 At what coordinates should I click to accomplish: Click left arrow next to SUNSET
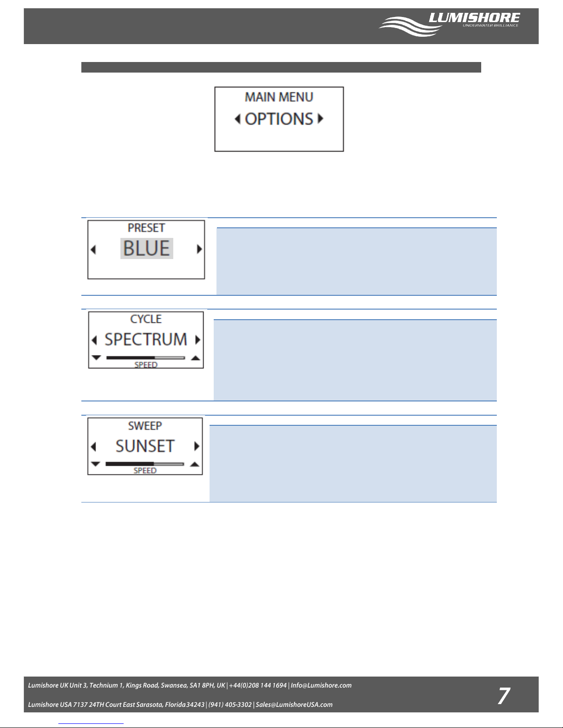pyautogui.click(x=94, y=446)
